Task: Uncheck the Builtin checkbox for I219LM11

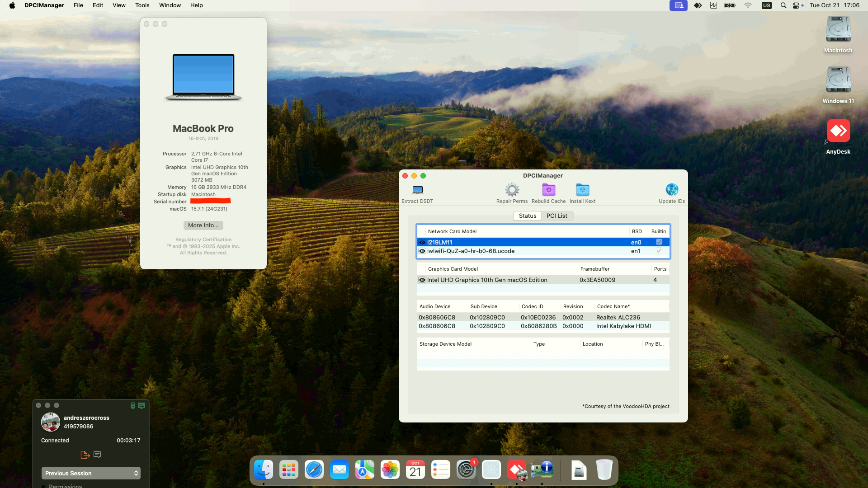Action: point(659,242)
